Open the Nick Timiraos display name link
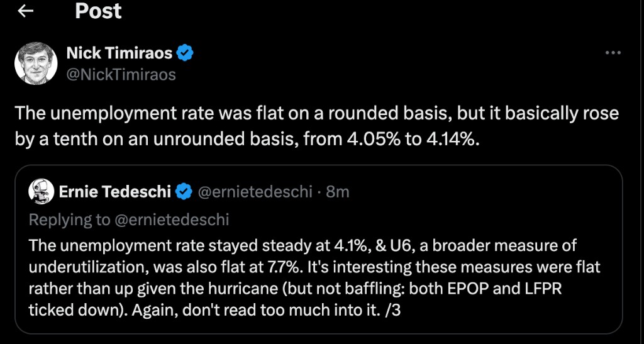Screen dimensions: 644x344 point(119,53)
